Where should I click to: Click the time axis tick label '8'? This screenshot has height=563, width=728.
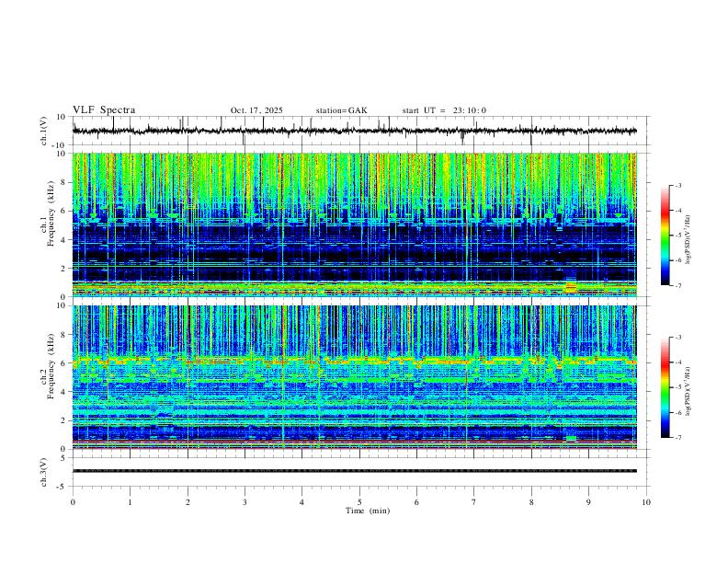pos(531,502)
